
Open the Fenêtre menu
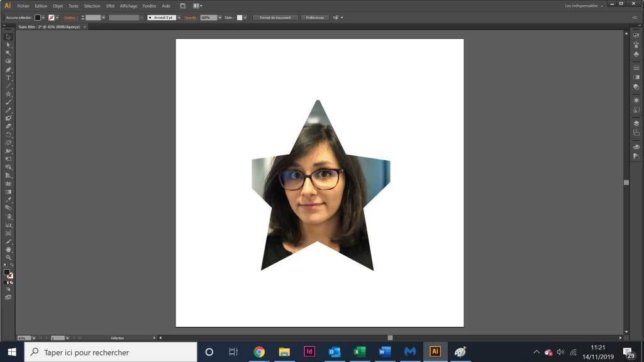click(150, 6)
